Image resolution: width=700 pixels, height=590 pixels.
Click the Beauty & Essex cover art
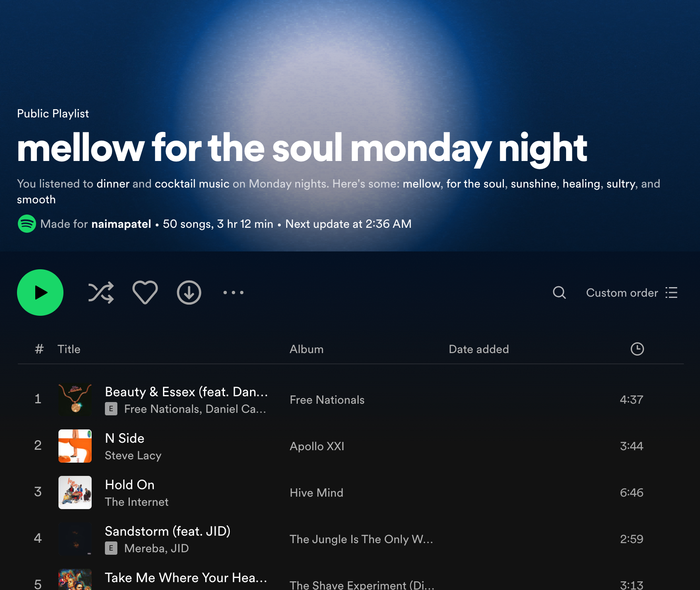tap(75, 400)
